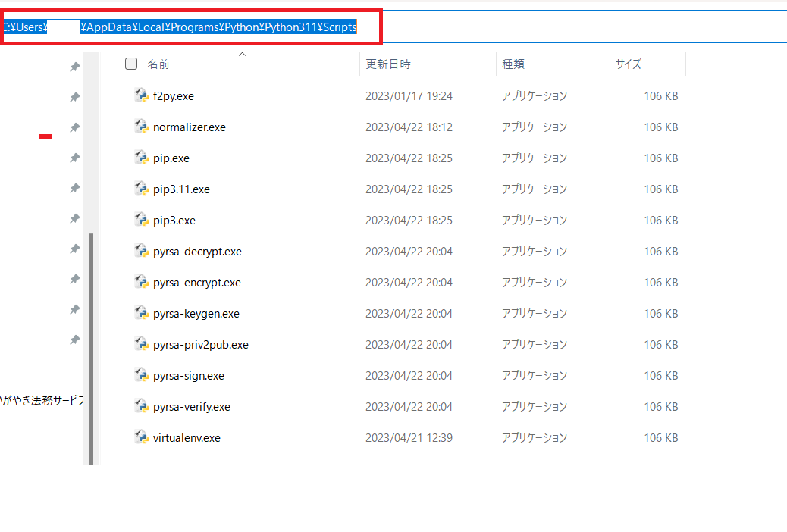This screenshot has height=532, width=787.
Task: Click the pyrsa-keygen.exe file icon
Action: tap(142, 313)
